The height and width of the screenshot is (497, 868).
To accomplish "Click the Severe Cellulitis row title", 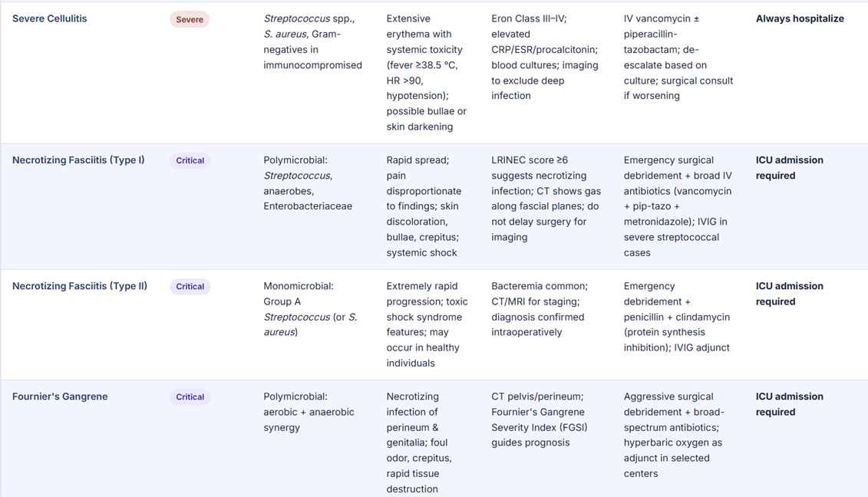I will point(50,18).
